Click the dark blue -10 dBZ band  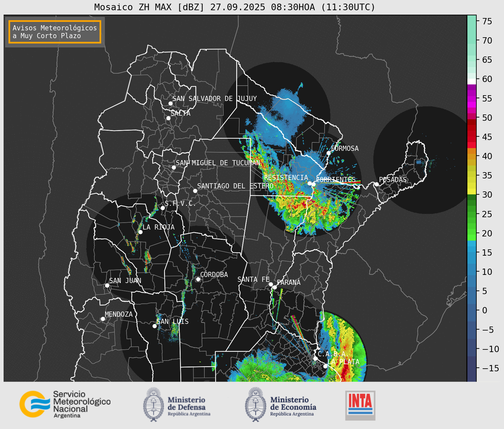[x=472, y=348]
